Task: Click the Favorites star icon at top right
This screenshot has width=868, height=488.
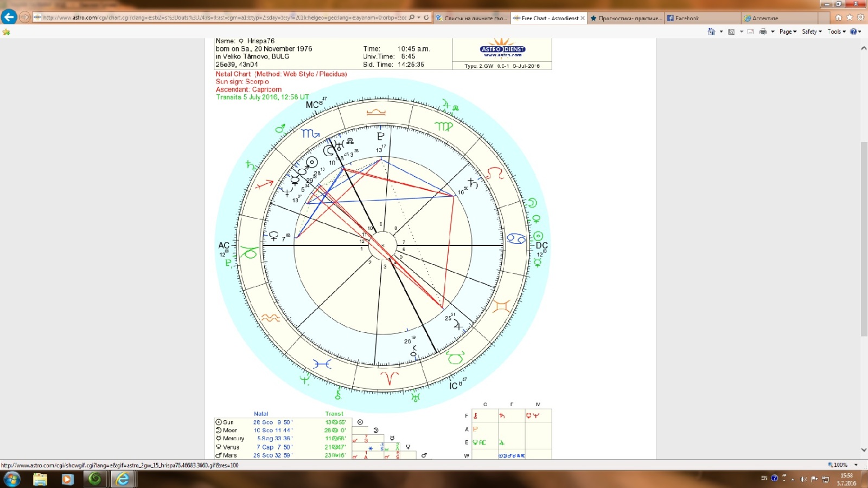Action: coord(850,17)
